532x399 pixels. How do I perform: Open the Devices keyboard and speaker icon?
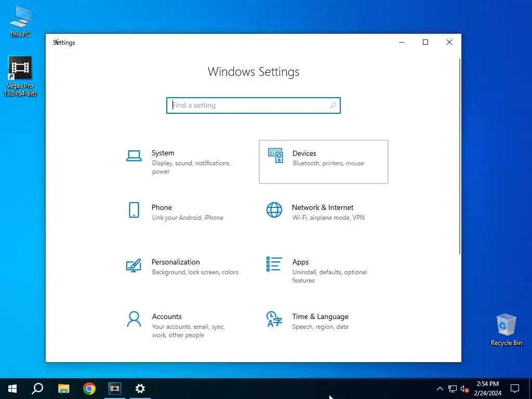click(x=275, y=156)
